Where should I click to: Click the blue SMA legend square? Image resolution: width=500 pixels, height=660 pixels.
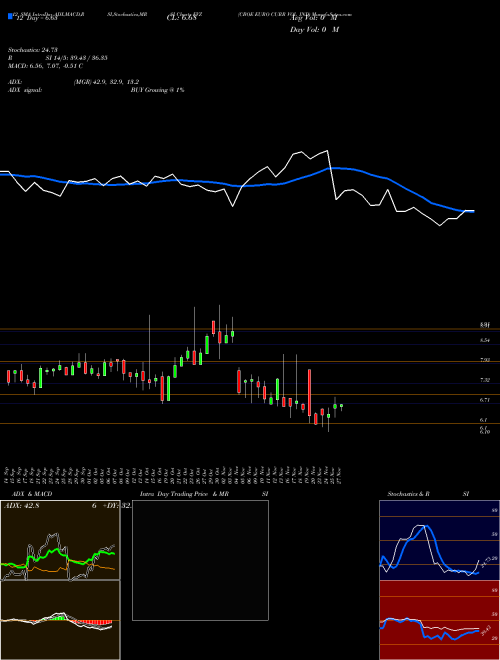10,17
